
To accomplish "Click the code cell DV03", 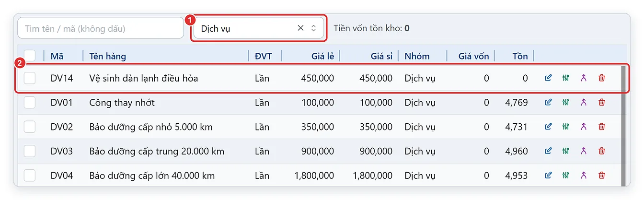I will point(62,151).
